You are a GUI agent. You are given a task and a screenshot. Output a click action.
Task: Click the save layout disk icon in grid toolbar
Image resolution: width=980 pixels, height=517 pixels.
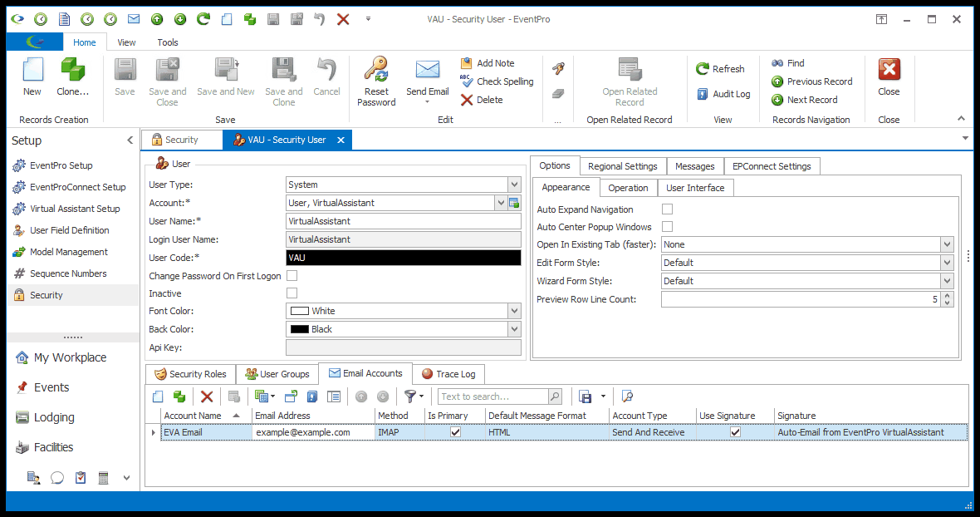pos(585,396)
